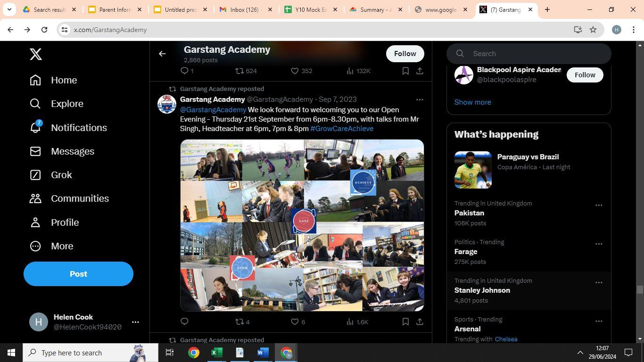Open Word from the taskbar
This screenshot has height=362, width=644.
[x=263, y=353]
